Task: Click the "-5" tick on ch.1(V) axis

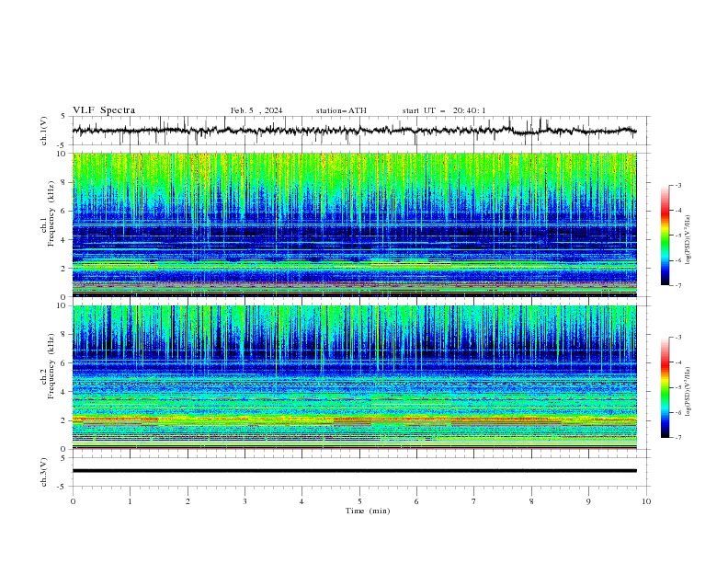Action: (x=63, y=145)
